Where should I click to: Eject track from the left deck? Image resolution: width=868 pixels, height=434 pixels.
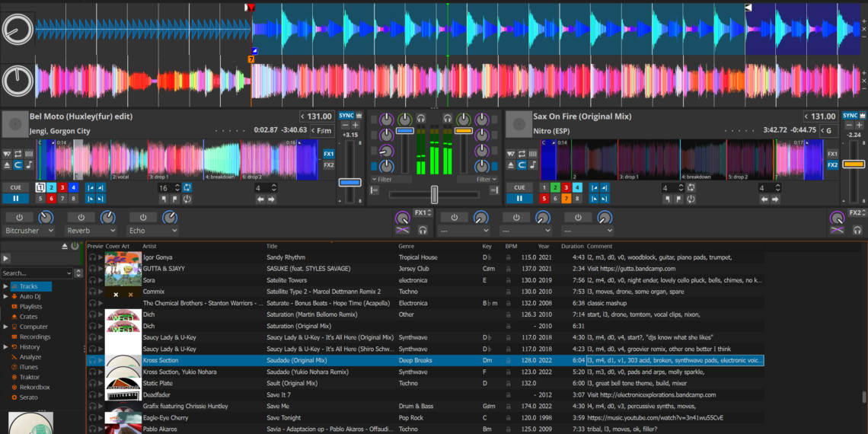tap(8, 164)
